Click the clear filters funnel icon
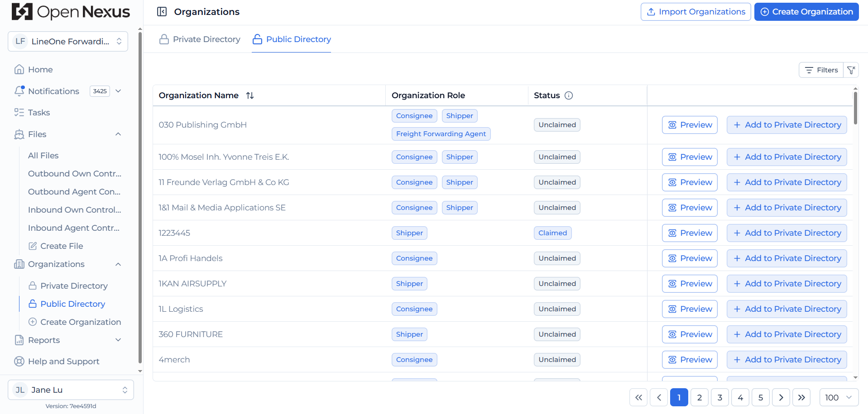868x414 pixels. (x=851, y=70)
